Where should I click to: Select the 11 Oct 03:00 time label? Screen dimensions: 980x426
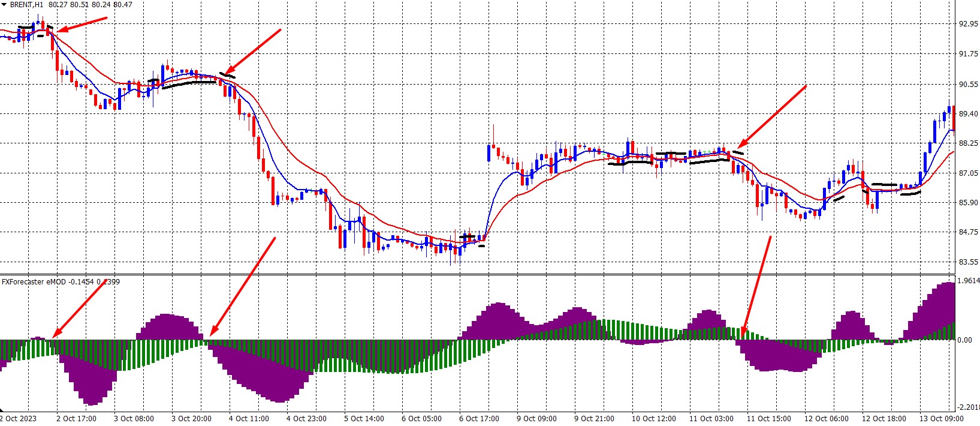coord(711,419)
